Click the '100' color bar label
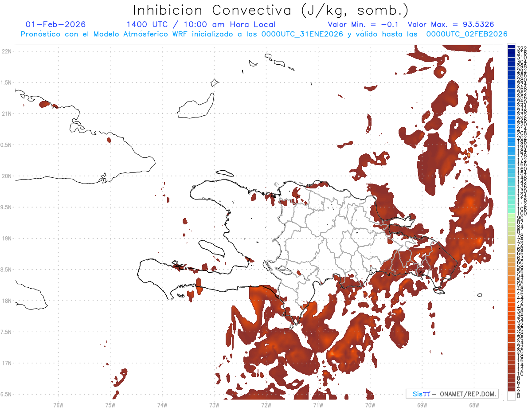 point(522,214)
